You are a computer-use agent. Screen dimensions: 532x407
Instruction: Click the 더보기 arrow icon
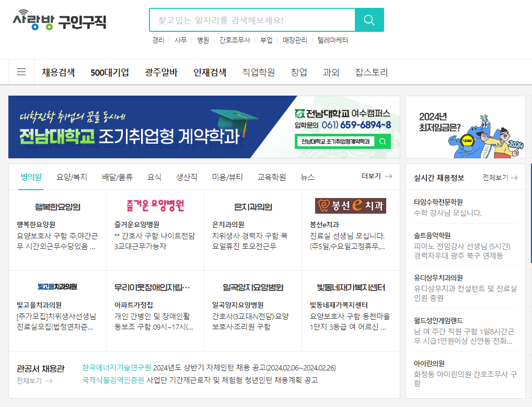(389, 176)
